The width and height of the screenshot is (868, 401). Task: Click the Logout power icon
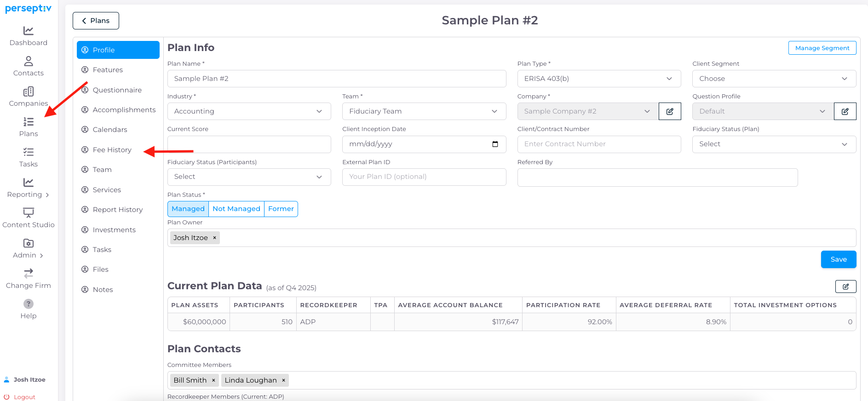[6, 397]
